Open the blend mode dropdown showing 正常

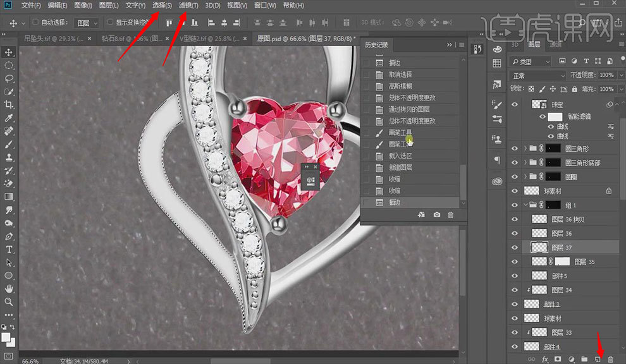tap(537, 75)
